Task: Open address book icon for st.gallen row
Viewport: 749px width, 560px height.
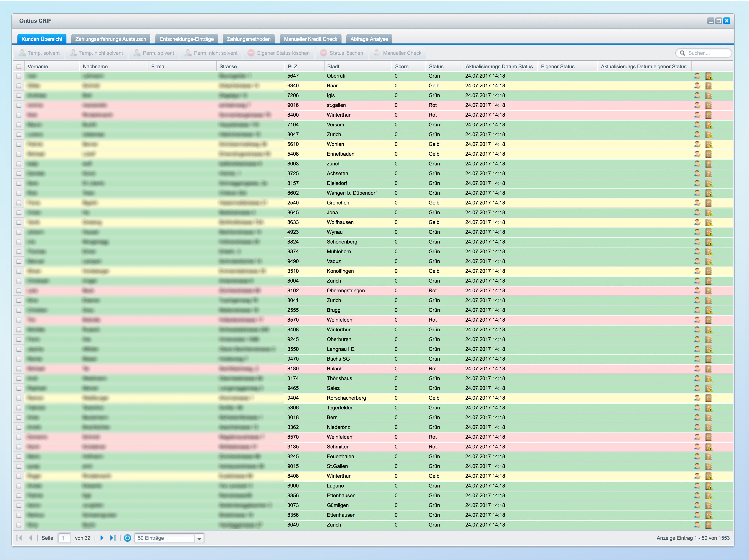Action: (x=709, y=106)
